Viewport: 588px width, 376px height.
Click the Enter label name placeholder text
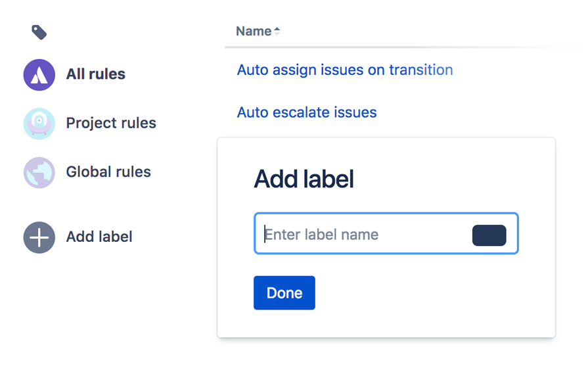pos(321,235)
